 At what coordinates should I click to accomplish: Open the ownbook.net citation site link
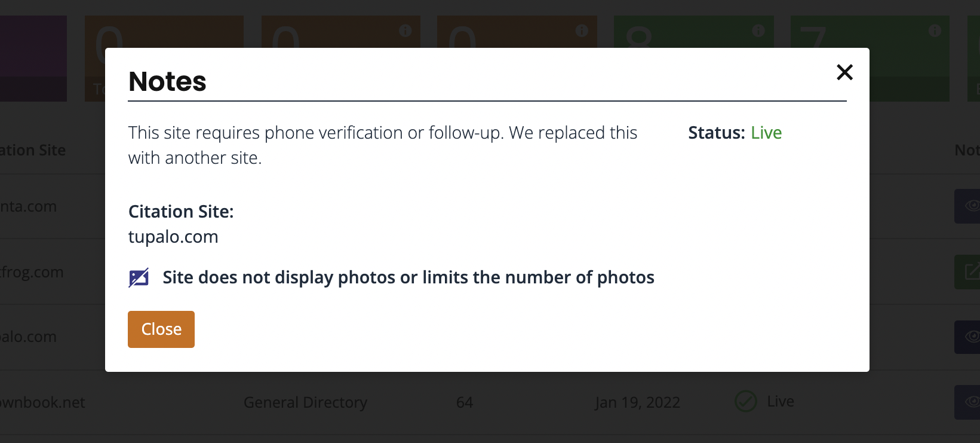(x=42, y=402)
